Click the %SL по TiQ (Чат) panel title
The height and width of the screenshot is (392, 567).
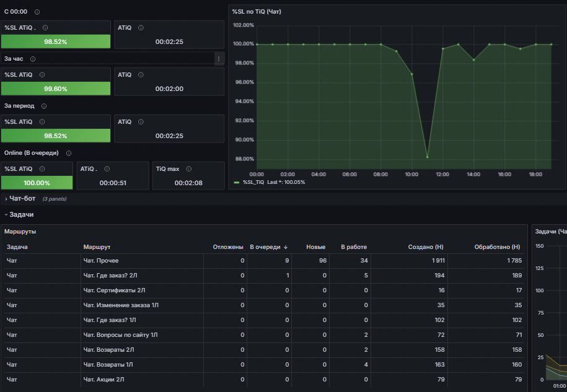point(257,12)
